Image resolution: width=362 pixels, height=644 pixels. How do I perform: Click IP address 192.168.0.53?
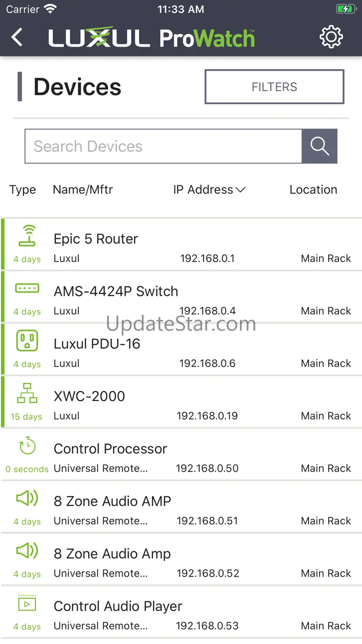(207, 626)
